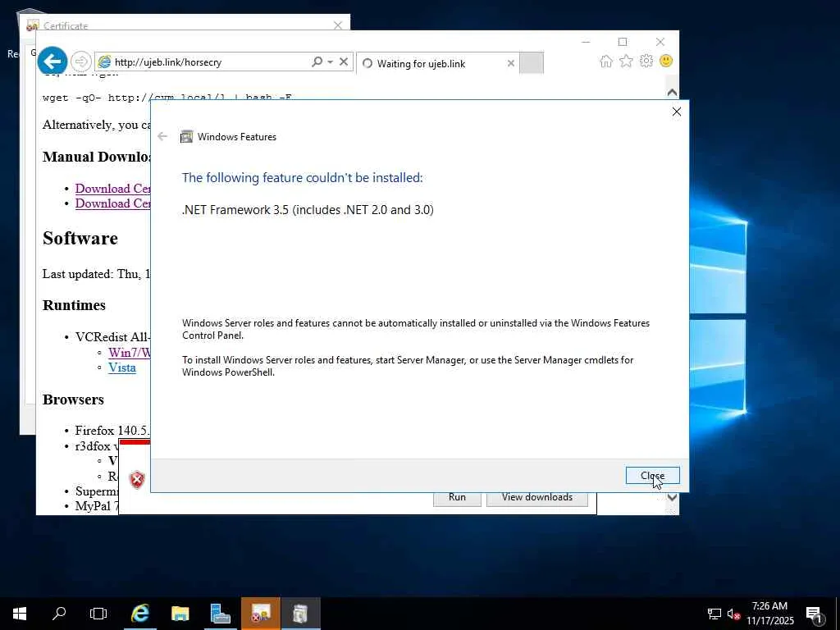
Task: Open a new browser tab
Action: 532,62
